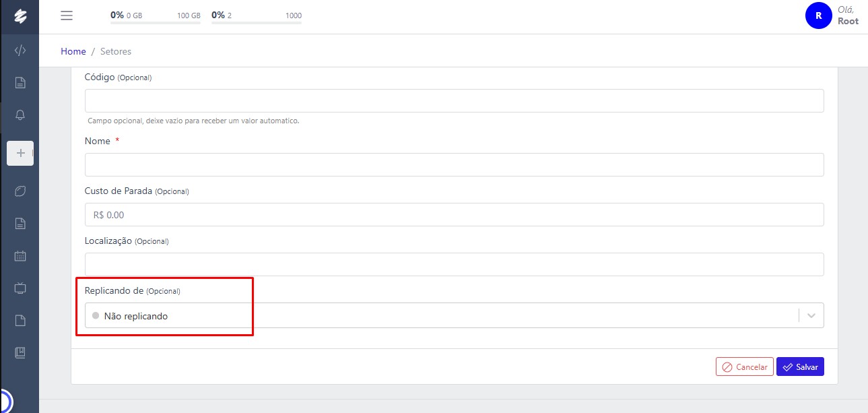868x413 pixels.
Task: Click the Custo de Parada field
Action: [x=454, y=215]
